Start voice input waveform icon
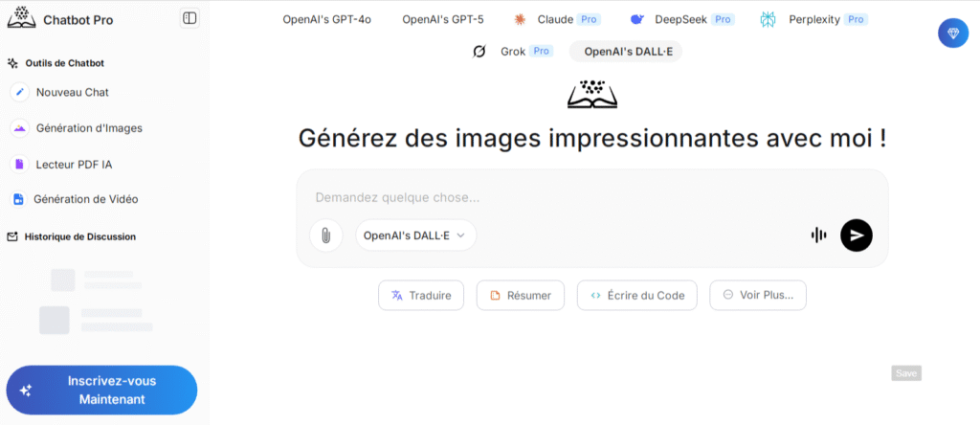Screen dimensions: 980x425 click(818, 235)
